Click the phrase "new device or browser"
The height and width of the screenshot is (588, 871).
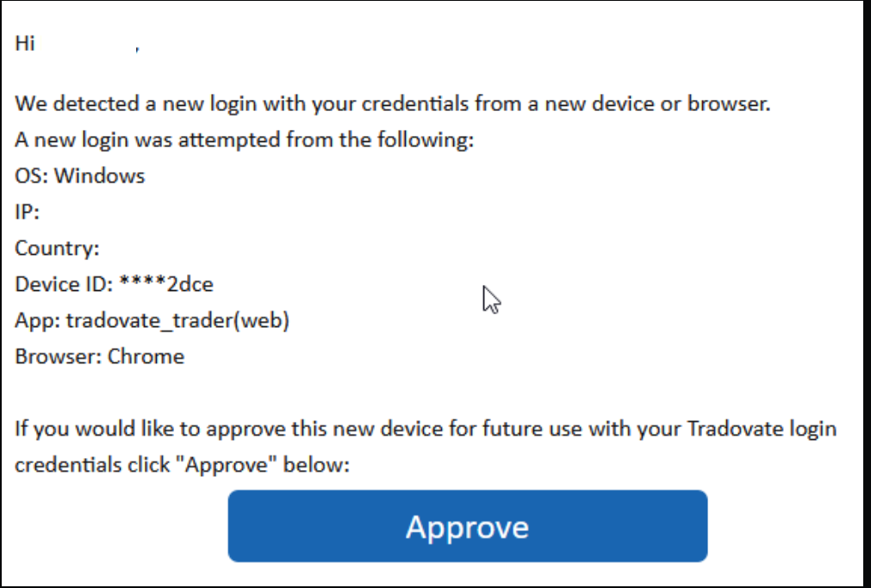[657, 104]
